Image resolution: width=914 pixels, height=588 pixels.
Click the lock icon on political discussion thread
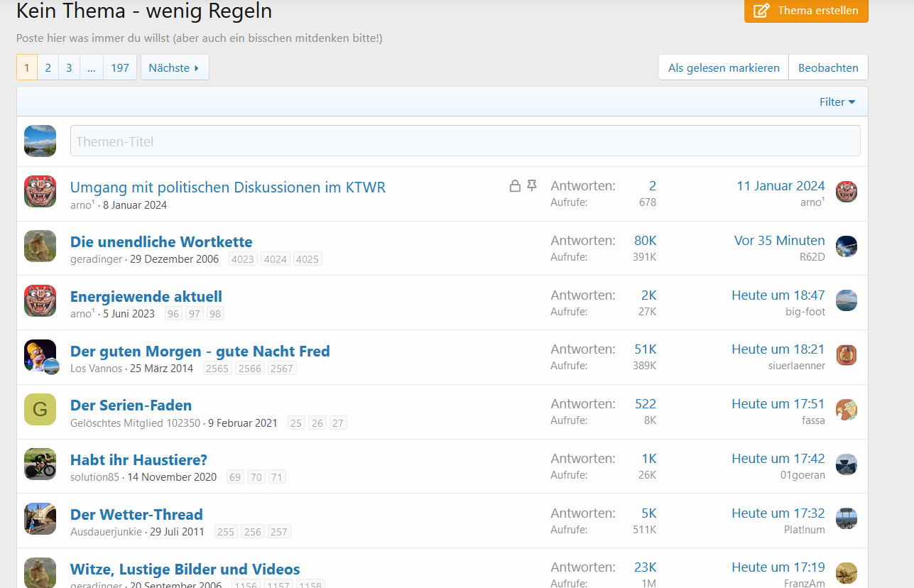coord(515,186)
